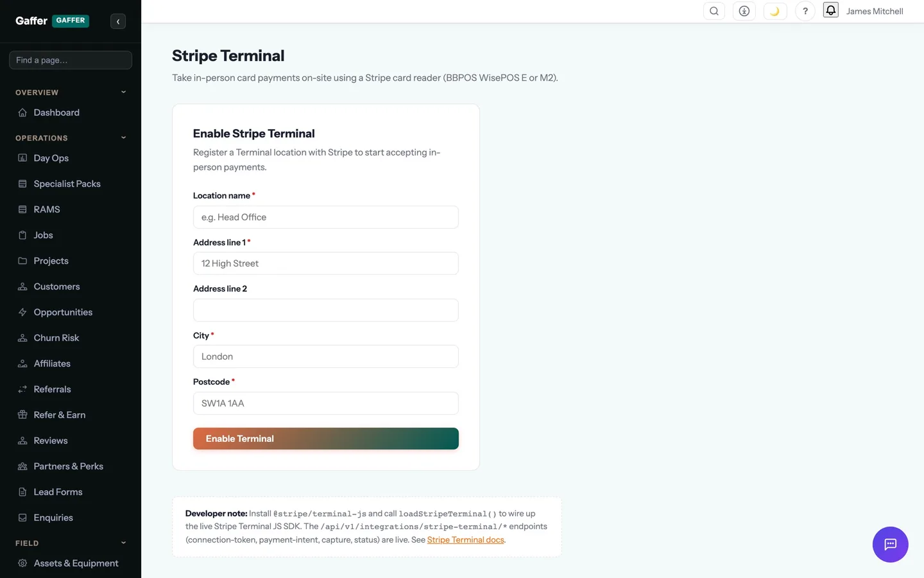Screen dimensions: 924x578
Task: Click the Opportunities lightning icon
Action: click(22, 312)
